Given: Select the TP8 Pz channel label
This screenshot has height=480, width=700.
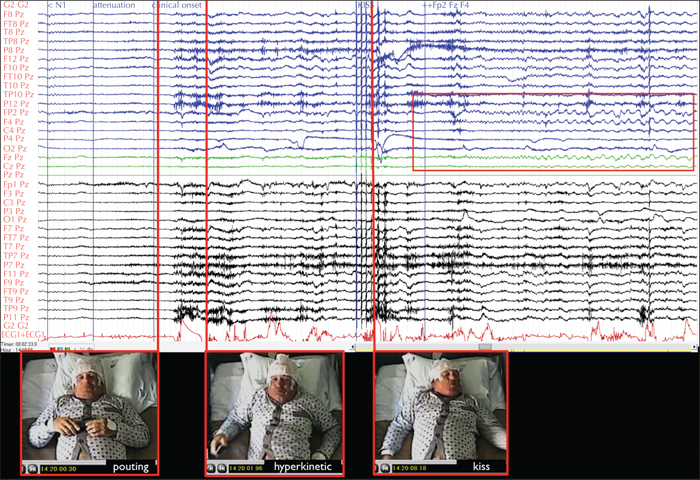Looking at the screenshot, I should click(16, 42).
